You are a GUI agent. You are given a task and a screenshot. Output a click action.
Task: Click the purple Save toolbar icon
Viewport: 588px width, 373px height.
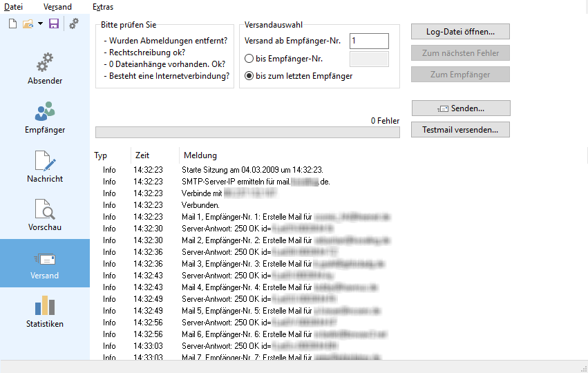(54, 24)
